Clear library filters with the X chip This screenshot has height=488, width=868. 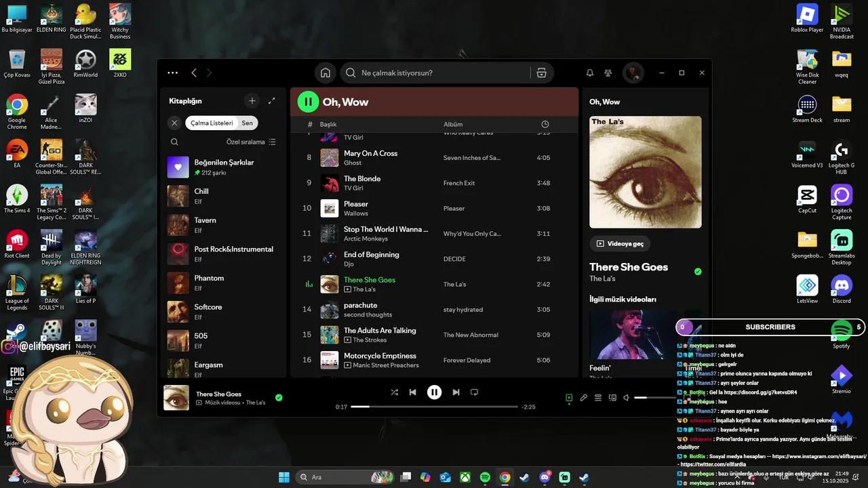(174, 123)
